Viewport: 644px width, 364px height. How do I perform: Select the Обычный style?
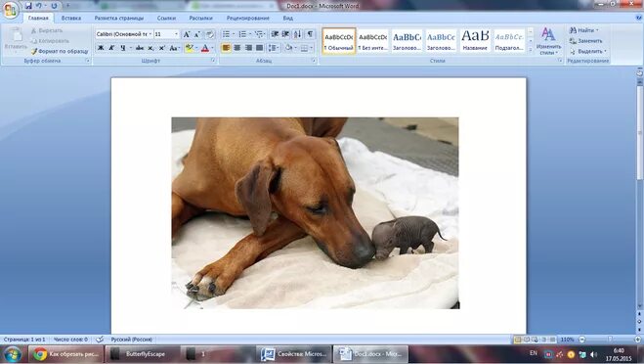[339, 41]
